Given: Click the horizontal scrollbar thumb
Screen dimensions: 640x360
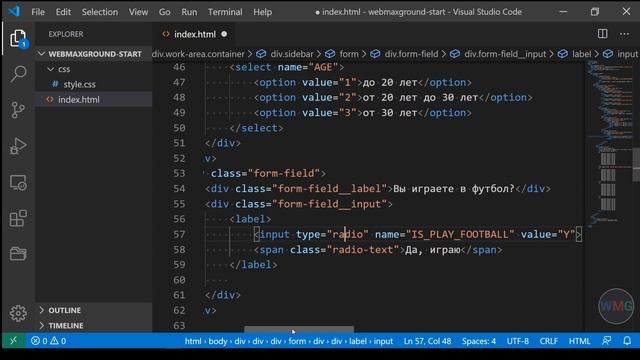Looking at the screenshot, I should tap(299, 329).
